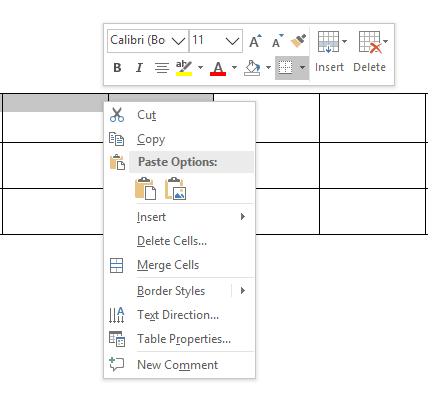Click the Borders icon in mini toolbar
428x393 pixels.
(286, 68)
